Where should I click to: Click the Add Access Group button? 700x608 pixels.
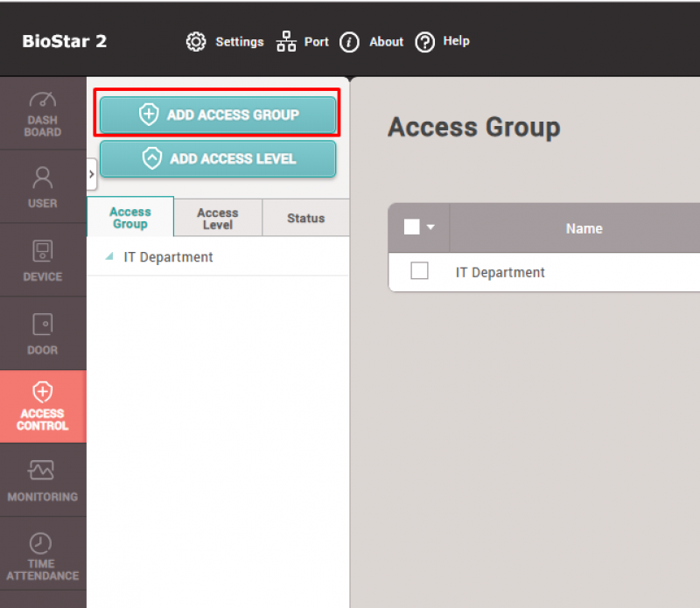217,115
